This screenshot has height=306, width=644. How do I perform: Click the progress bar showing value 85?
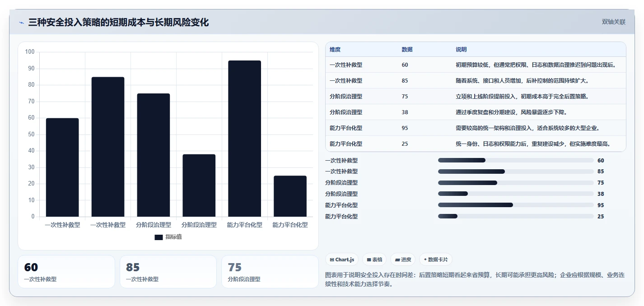point(516,172)
